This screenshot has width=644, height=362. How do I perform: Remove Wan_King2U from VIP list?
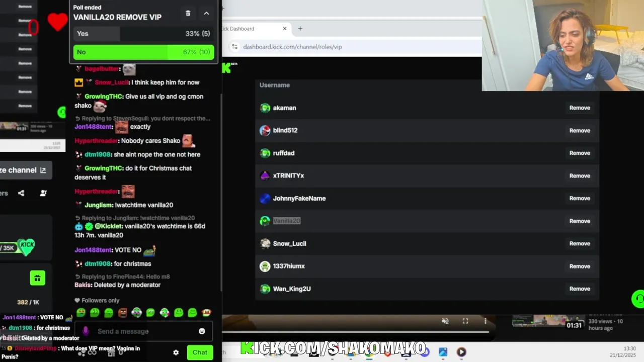[x=580, y=289]
